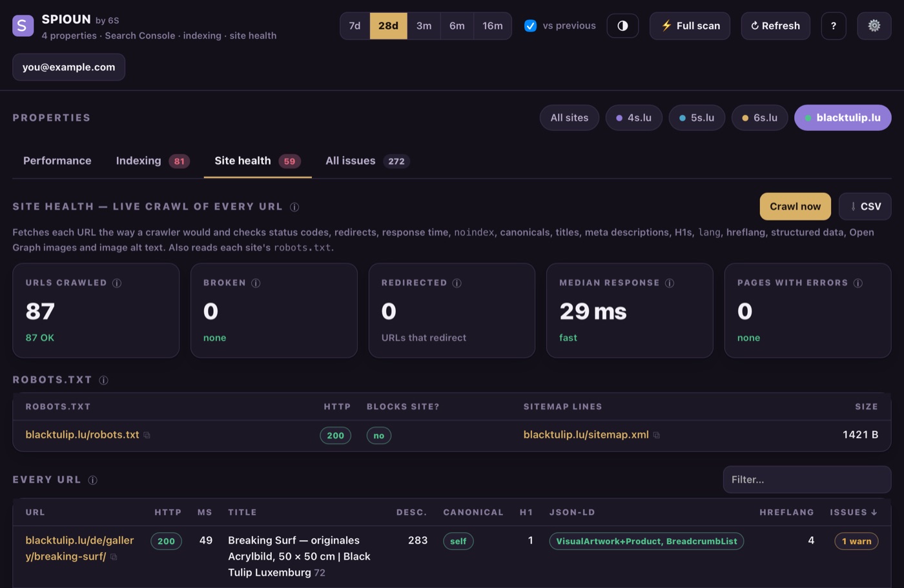Viewport: 904px width, 588px height.
Task: Select the 7d time range
Action: (354, 26)
